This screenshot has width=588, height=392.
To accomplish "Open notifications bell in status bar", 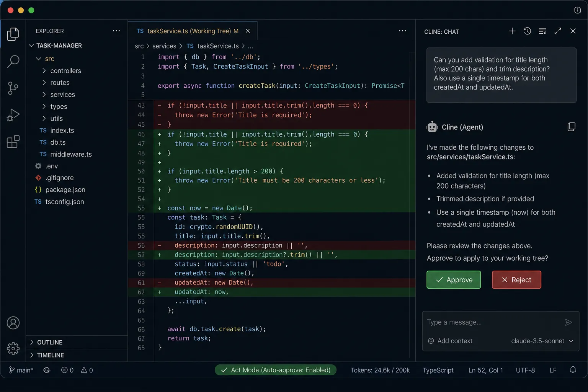I will tap(573, 370).
